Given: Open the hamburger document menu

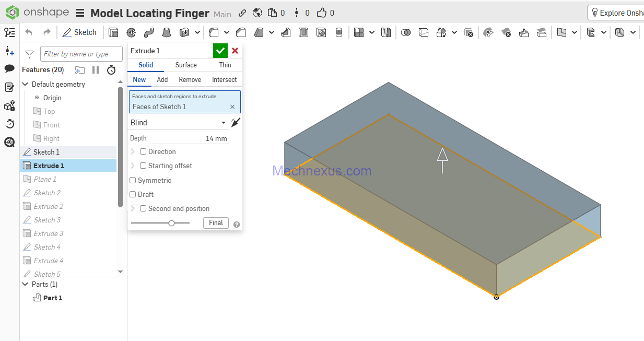Looking at the screenshot, I should pos(80,13).
